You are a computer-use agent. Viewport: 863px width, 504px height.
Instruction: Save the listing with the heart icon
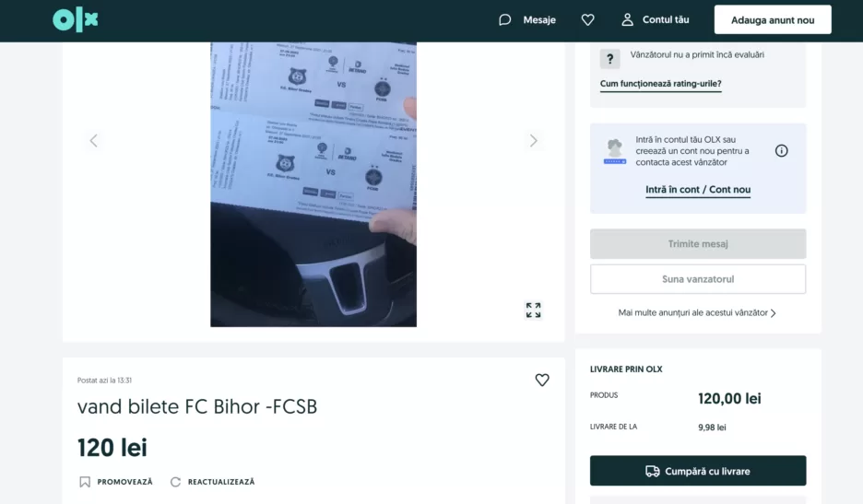pyautogui.click(x=542, y=381)
